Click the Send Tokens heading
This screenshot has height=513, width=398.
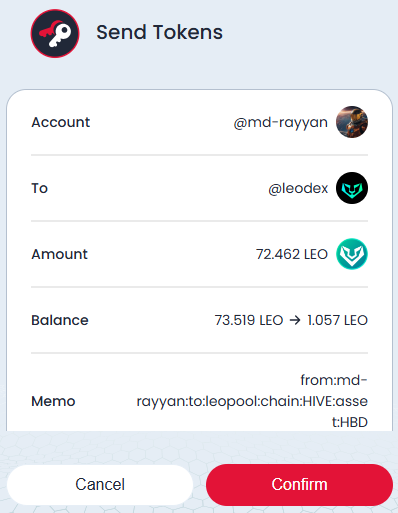(159, 32)
